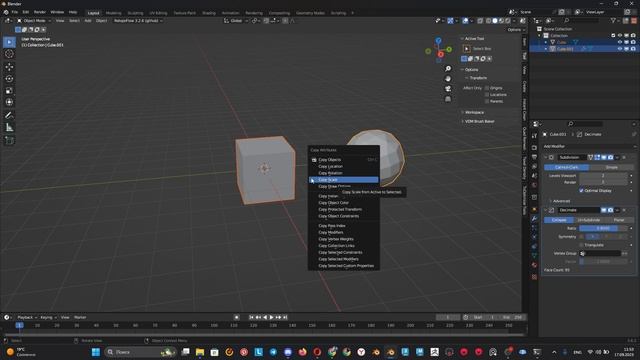Open the RetopoFlow add-on dropdown in header
The height and width of the screenshot is (360, 640).
(138, 20)
